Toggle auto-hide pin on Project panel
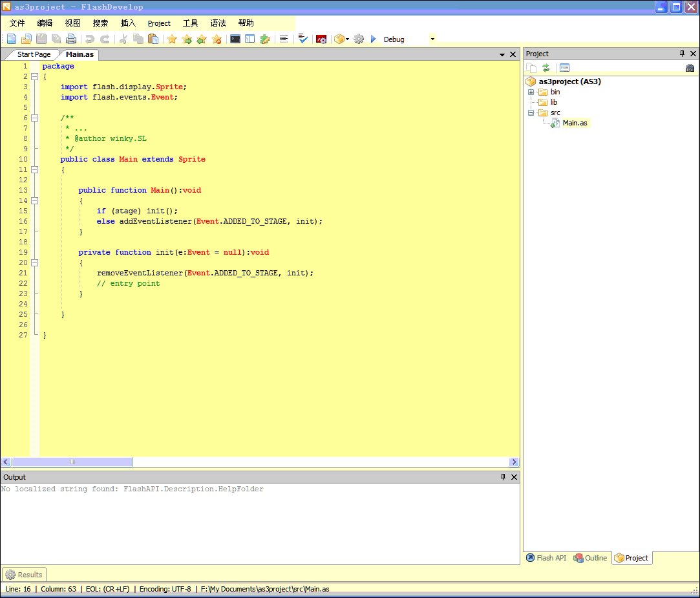The width and height of the screenshot is (700, 598). (x=682, y=54)
